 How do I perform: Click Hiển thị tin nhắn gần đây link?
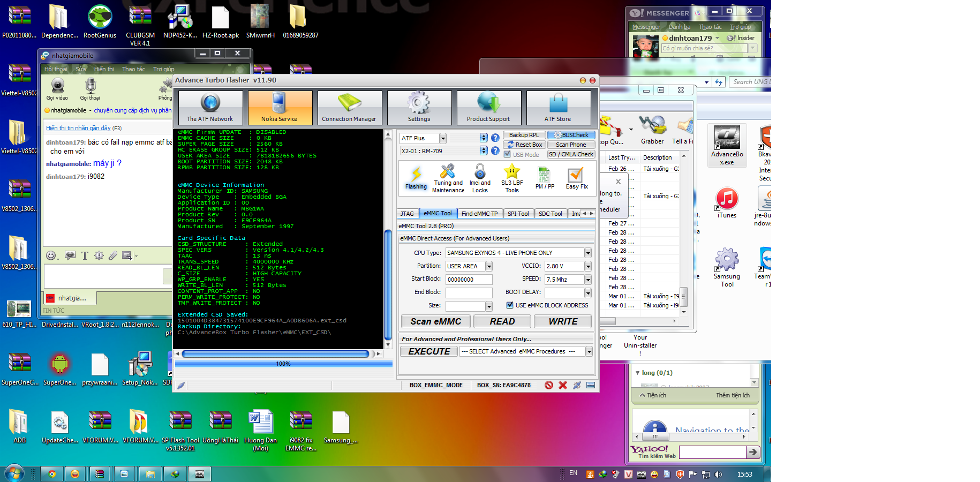[x=78, y=128]
